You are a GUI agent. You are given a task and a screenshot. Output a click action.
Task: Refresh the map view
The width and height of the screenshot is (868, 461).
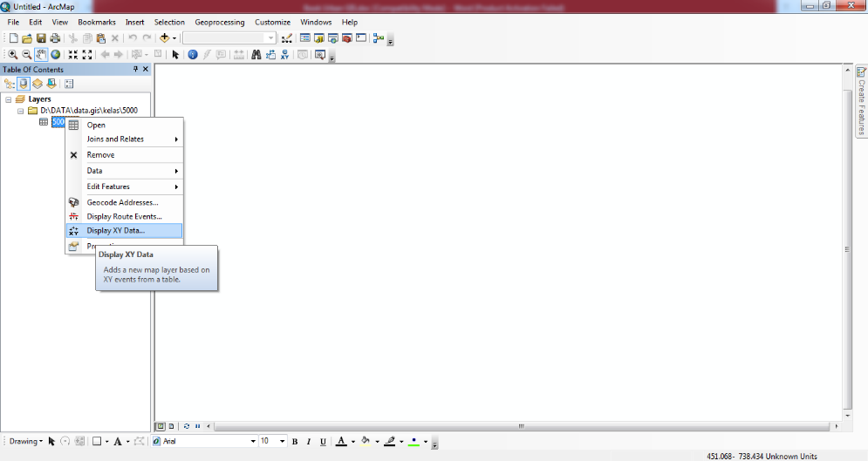point(187,426)
